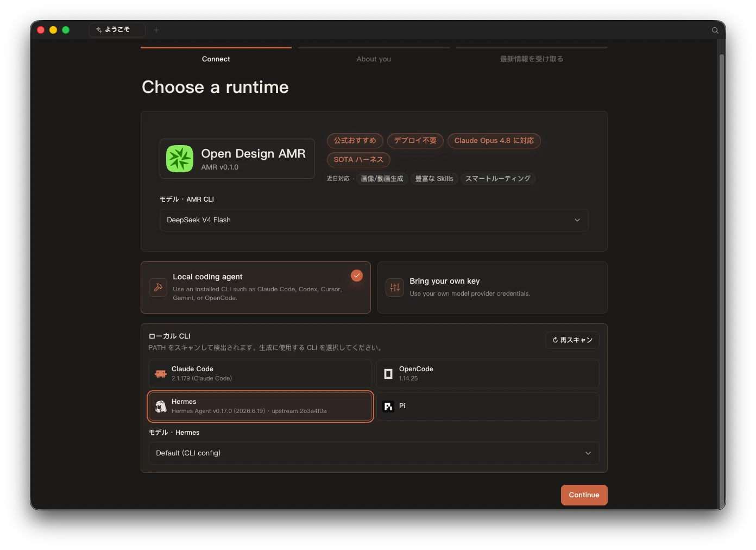This screenshot has height=550, width=756.
Task: Select the Local coding agent option
Action: (256, 287)
